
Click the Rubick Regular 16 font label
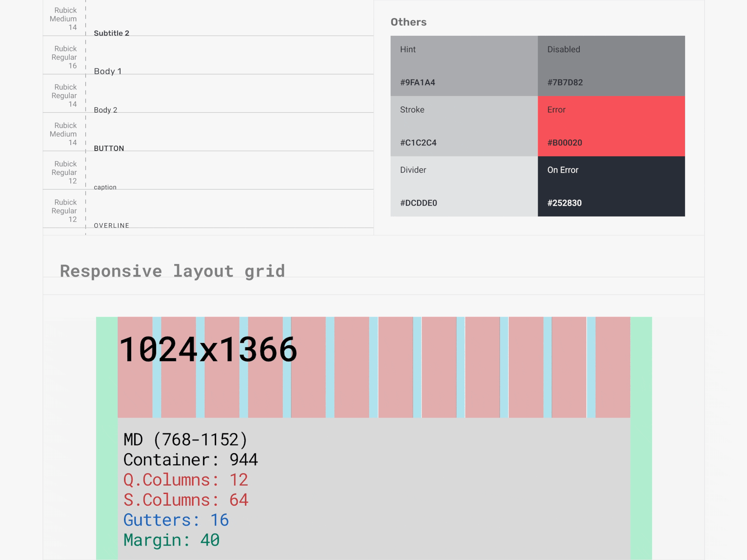(65, 57)
